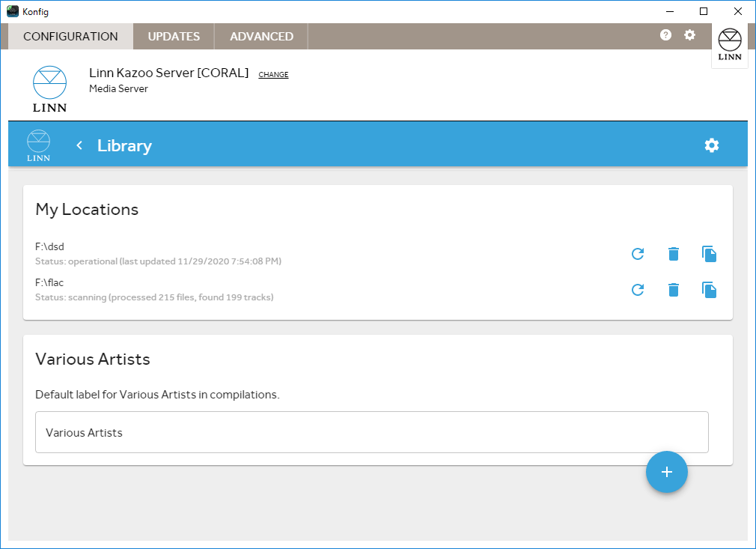Click the copy icon for F:\flac
Viewport: 756px width, 549px height.
(x=710, y=290)
